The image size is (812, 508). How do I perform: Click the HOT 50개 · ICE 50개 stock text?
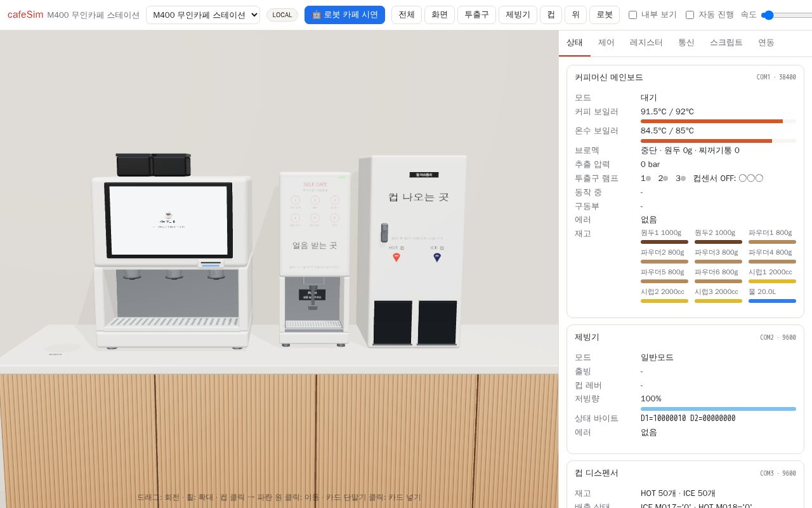click(678, 493)
